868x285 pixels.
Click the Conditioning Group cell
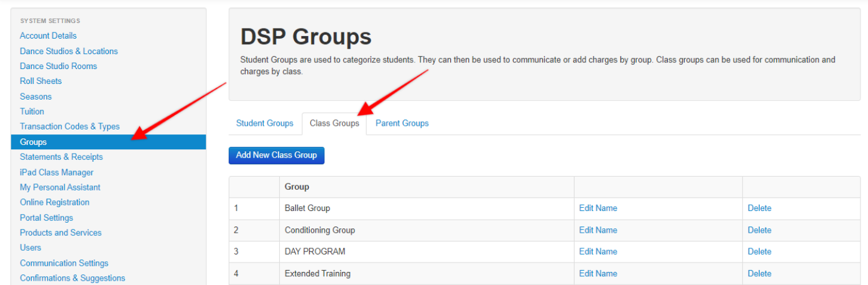(x=427, y=230)
